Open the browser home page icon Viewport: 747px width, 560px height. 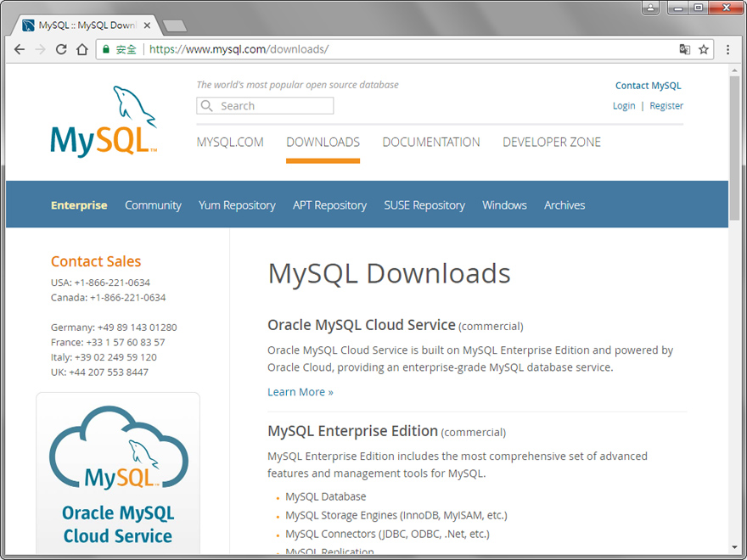82,49
